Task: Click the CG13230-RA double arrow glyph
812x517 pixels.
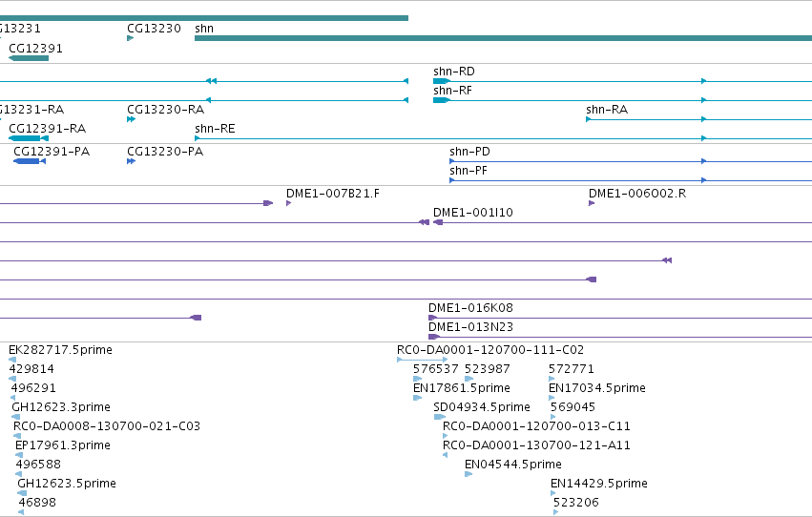Action: coord(131,119)
